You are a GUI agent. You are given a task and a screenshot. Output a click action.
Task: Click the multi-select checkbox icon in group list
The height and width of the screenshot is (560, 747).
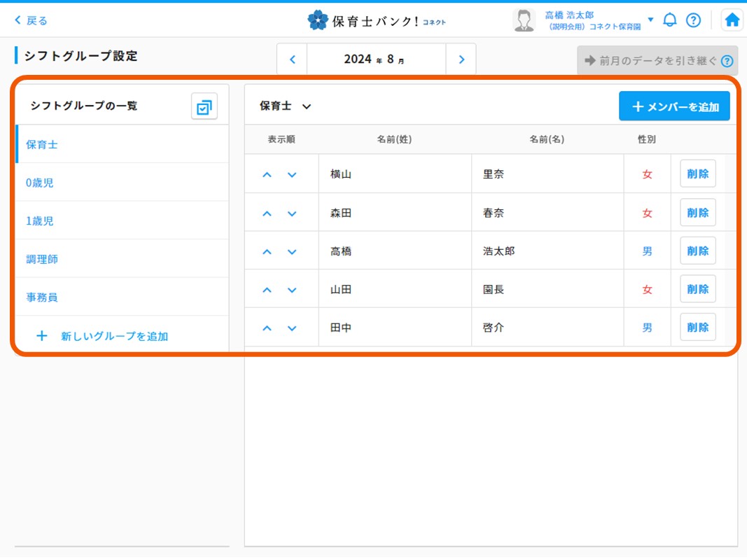coord(204,107)
